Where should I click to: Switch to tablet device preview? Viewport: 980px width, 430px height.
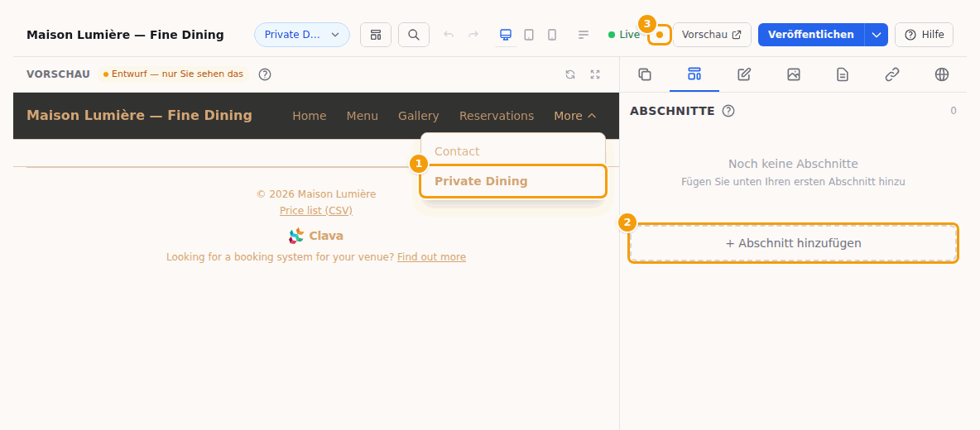click(529, 35)
